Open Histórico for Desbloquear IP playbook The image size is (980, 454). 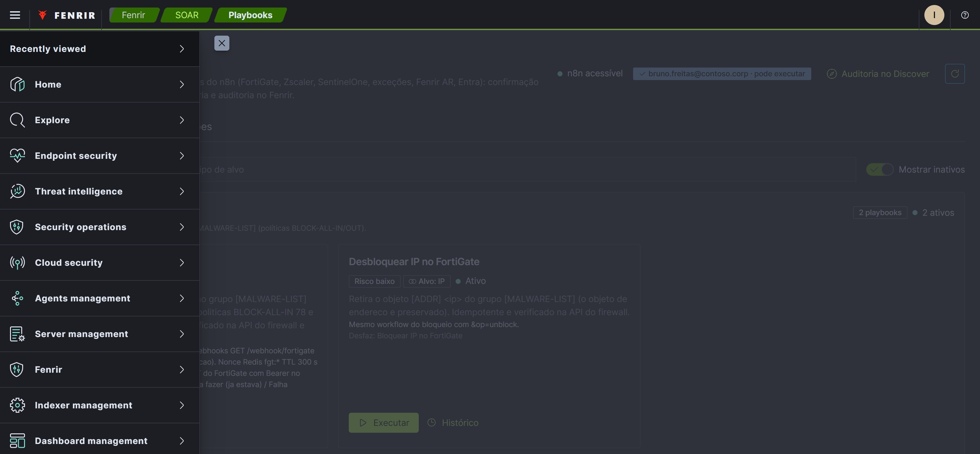point(453,422)
